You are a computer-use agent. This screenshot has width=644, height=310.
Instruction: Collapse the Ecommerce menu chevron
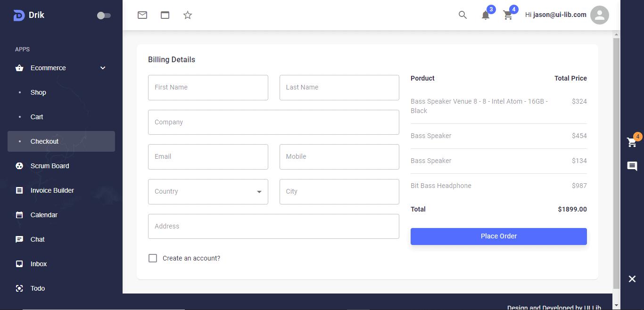pyautogui.click(x=103, y=68)
